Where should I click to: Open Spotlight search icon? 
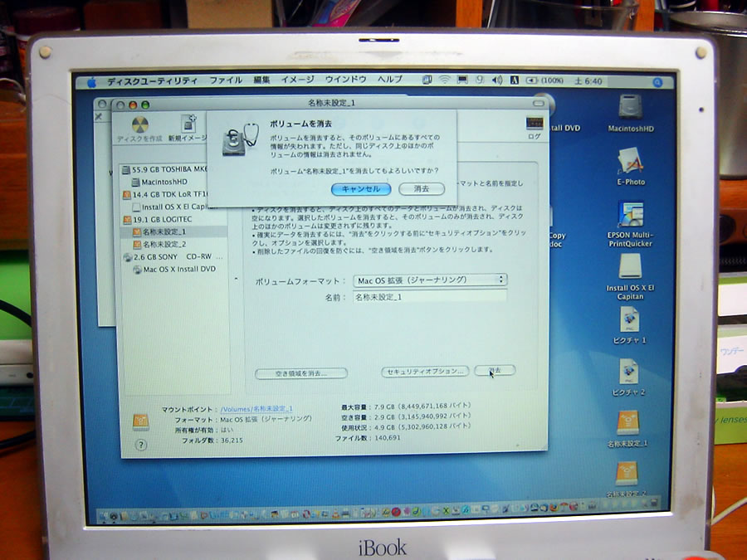[x=657, y=82]
